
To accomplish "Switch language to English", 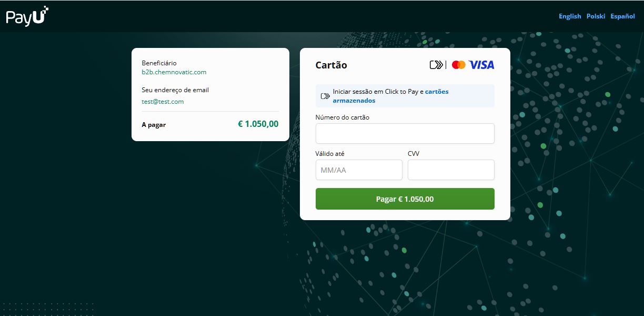I will [570, 16].
